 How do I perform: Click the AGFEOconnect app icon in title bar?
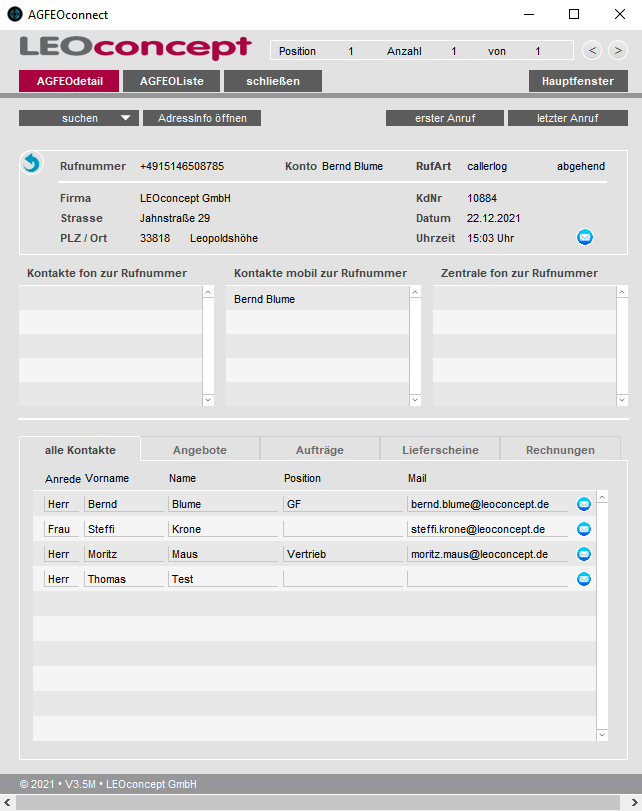coord(14,14)
